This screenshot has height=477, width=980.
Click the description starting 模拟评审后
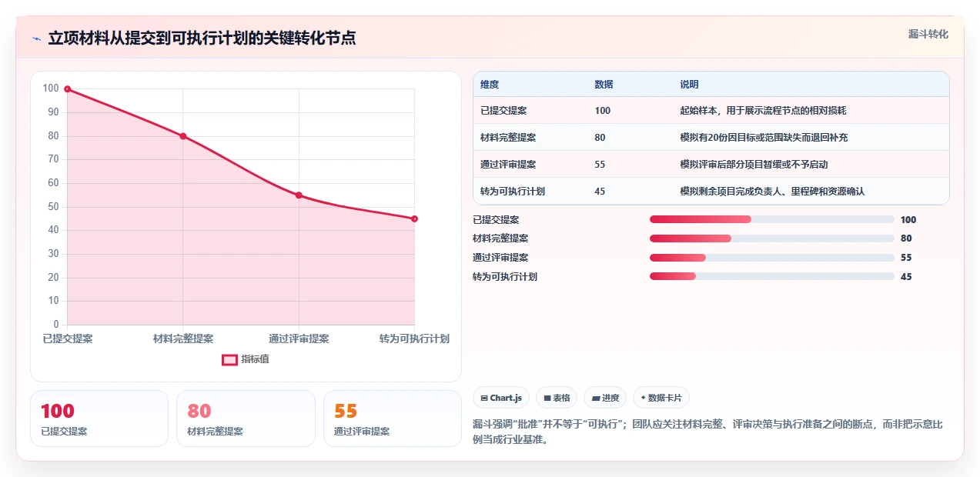(754, 165)
